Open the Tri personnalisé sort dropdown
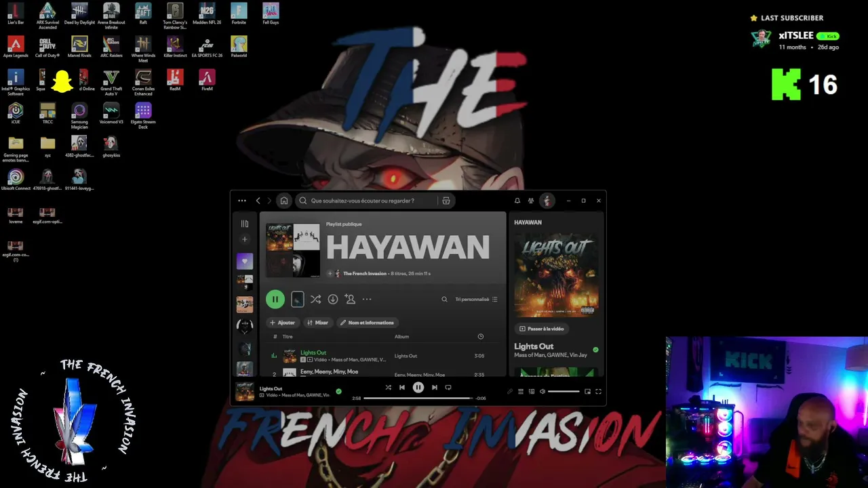Viewport: 868px width, 488px height. tap(476, 299)
